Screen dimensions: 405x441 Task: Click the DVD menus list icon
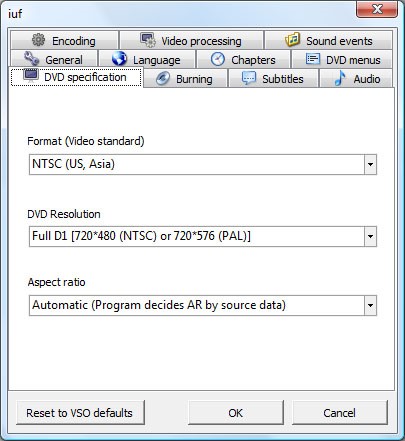click(313, 59)
